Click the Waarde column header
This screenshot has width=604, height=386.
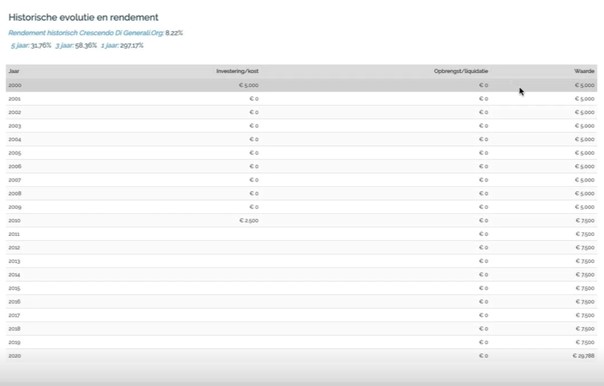pos(584,71)
